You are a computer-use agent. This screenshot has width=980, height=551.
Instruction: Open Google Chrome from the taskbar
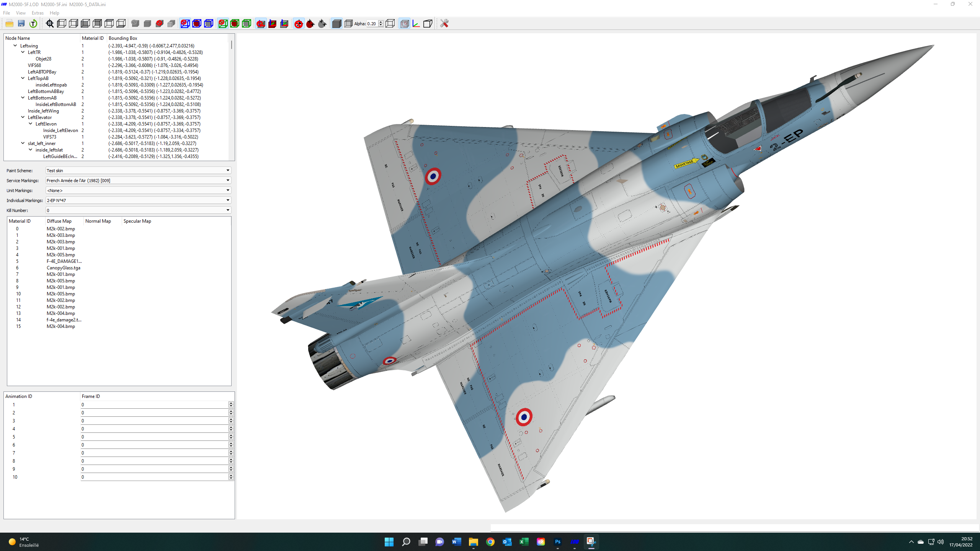(x=490, y=542)
